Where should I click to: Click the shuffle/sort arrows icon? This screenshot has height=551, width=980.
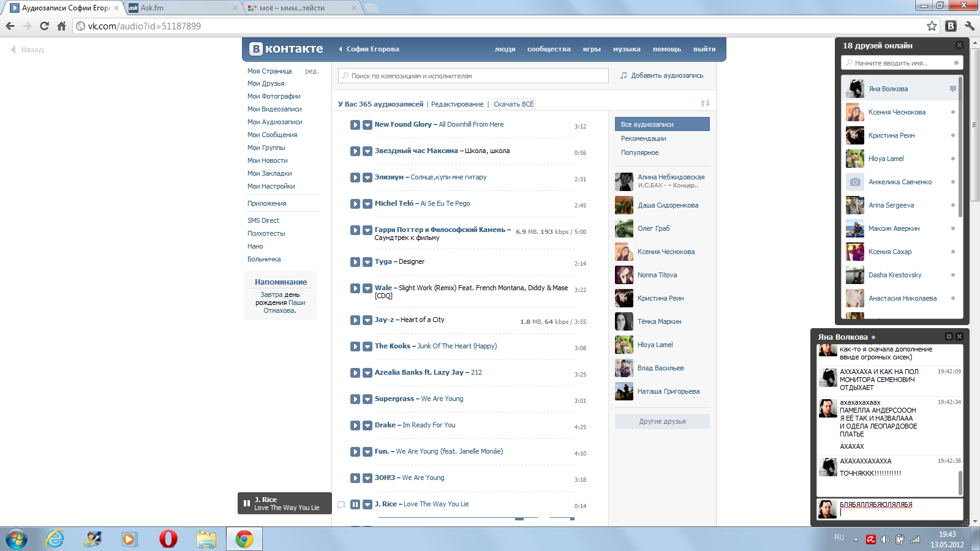click(705, 103)
